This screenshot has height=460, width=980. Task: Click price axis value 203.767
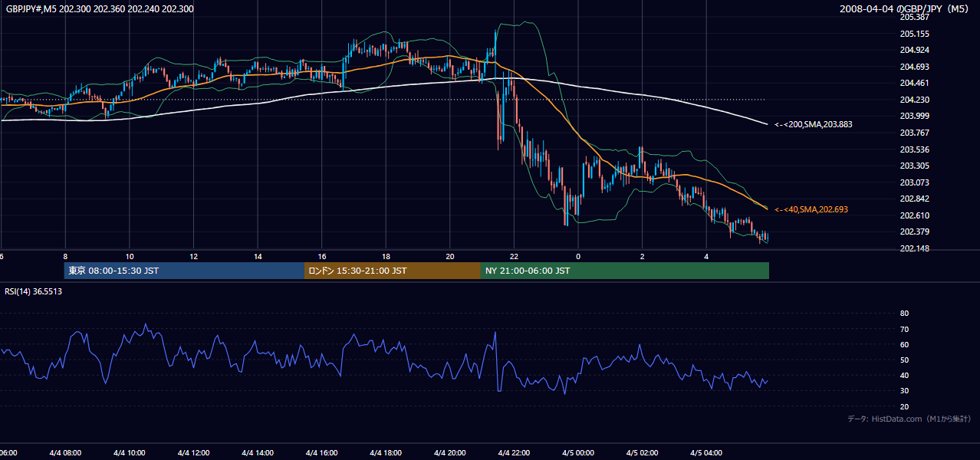pyautogui.click(x=915, y=133)
